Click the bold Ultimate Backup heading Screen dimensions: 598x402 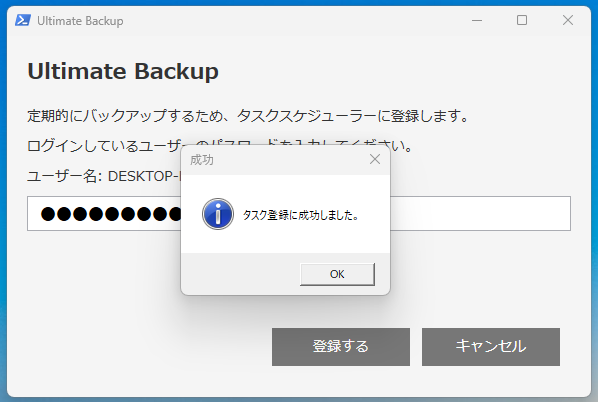point(123,71)
